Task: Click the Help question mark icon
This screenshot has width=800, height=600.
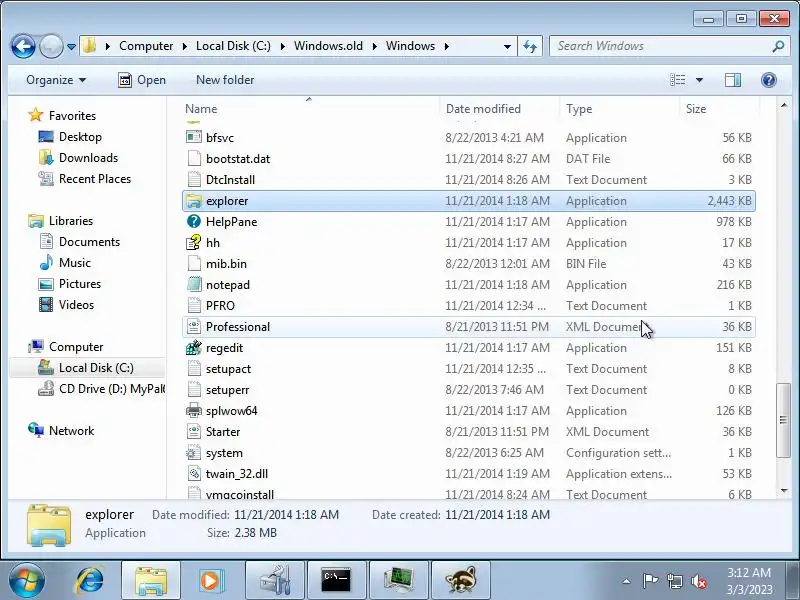Action: [768, 80]
